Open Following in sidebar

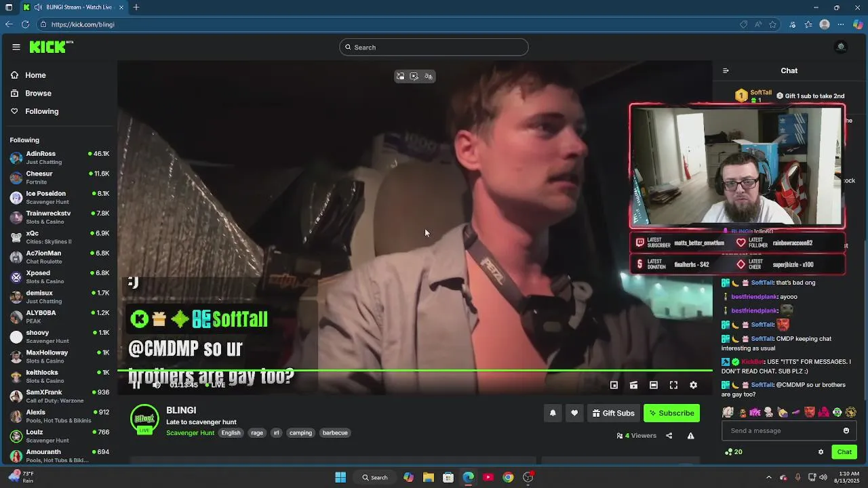(x=35, y=111)
